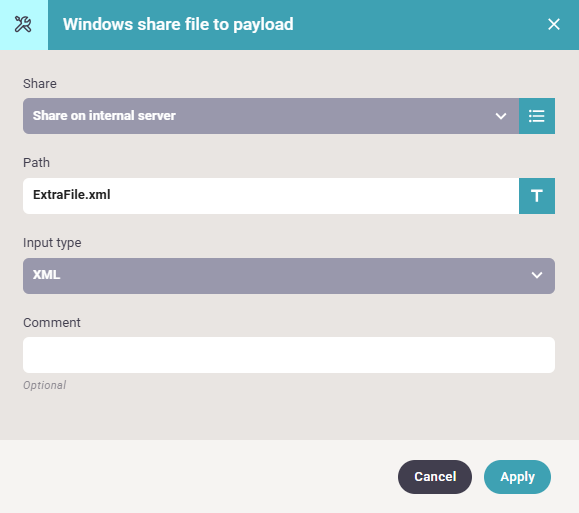Screen dimensions: 579x513
Task: Click the XML selected value text
Action: pos(47,275)
